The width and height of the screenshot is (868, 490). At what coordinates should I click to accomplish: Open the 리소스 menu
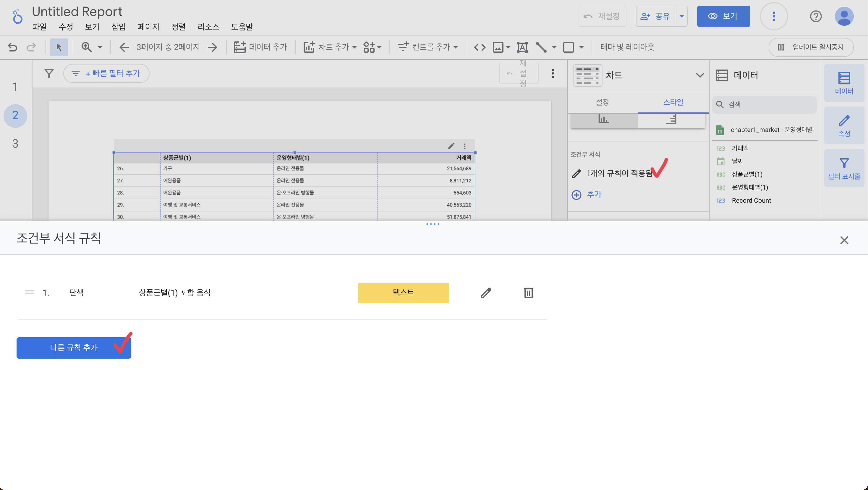tap(208, 27)
